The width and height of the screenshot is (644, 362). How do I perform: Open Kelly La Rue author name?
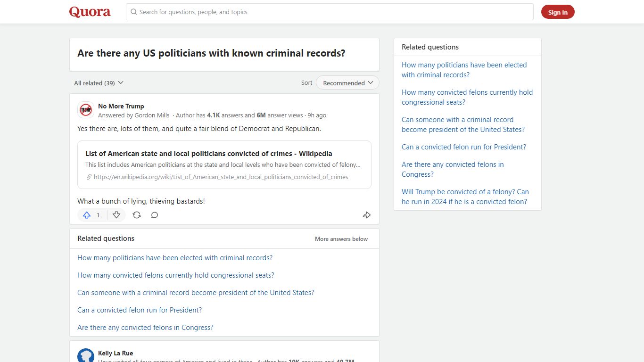116,353
